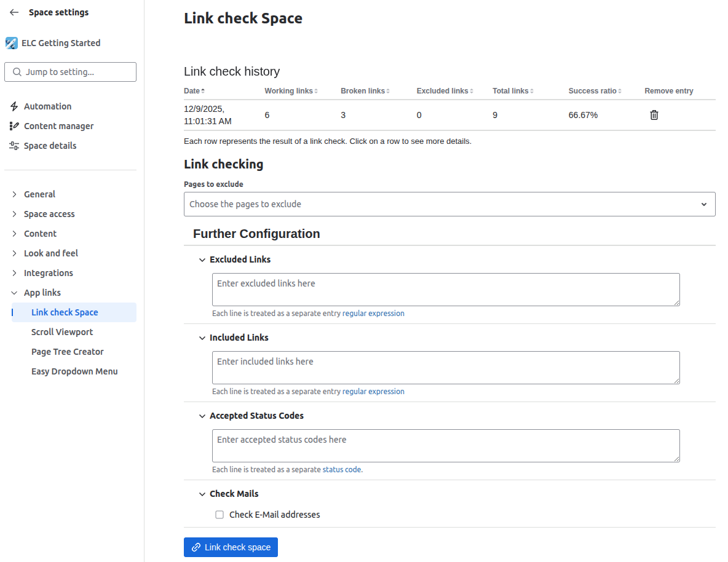Image resolution: width=728 pixels, height=562 pixels.
Task: Click the back arrow beside Space settings
Action: (14, 12)
